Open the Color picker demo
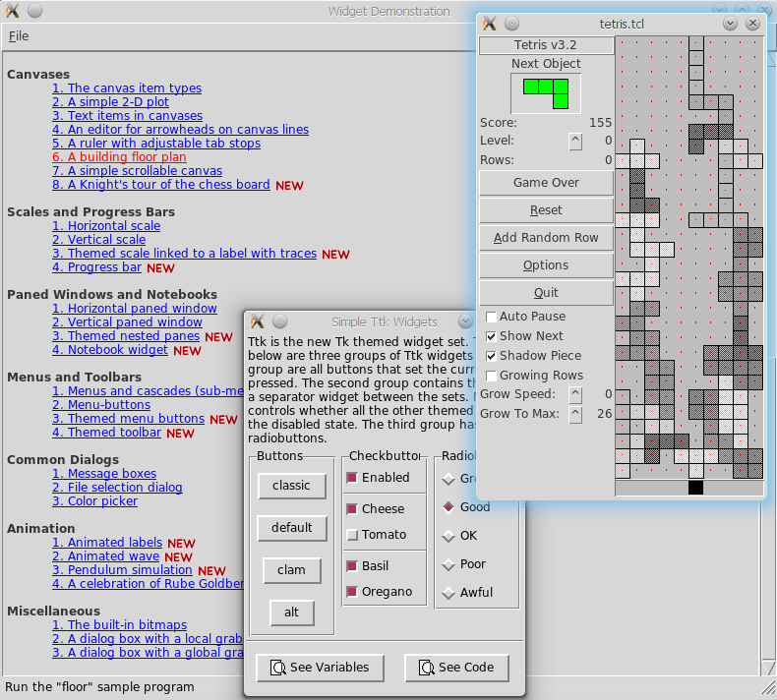The height and width of the screenshot is (700, 777). pyautogui.click(x=95, y=501)
